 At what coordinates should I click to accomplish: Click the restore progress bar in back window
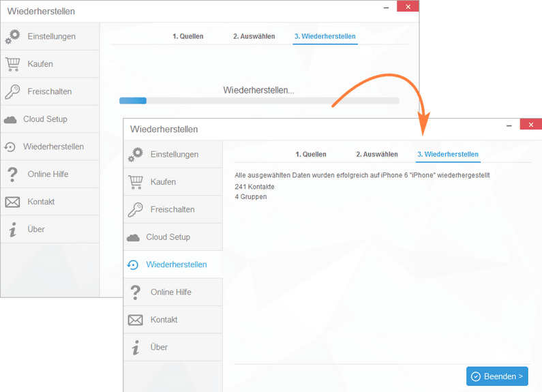point(259,101)
